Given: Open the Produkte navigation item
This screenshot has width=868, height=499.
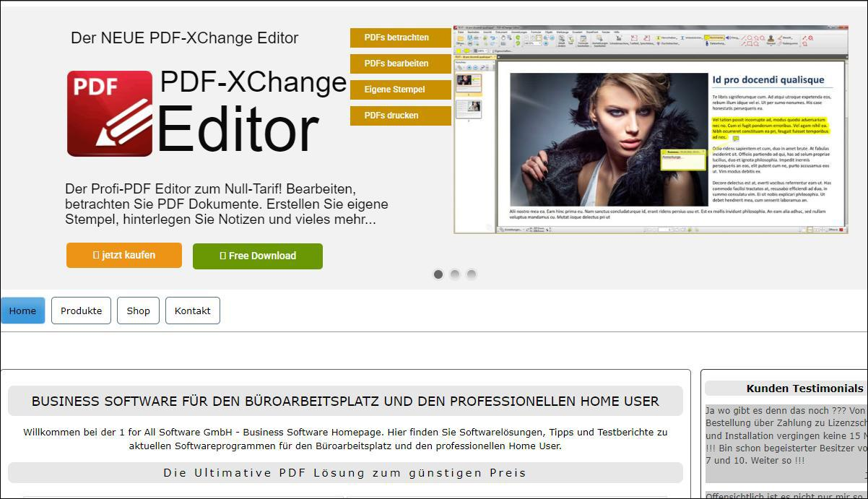Looking at the screenshot, I should (x=81, y=311).
